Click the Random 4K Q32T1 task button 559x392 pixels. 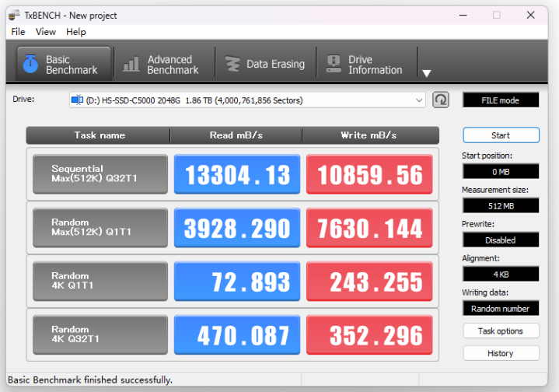(x=100, y=334)
